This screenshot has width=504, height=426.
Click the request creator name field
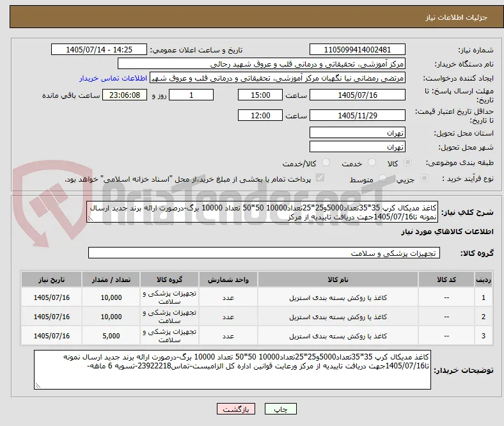(278, 78)
